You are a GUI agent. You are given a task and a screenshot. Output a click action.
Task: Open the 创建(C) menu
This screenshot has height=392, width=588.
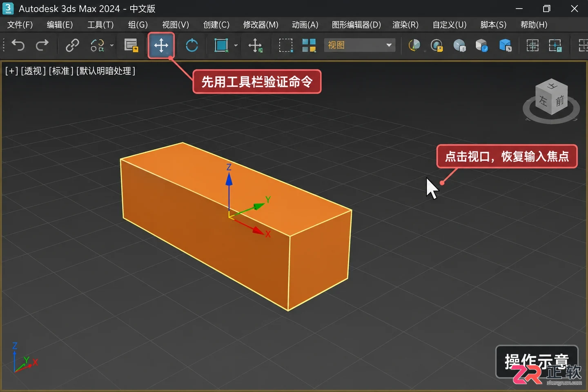216,25
